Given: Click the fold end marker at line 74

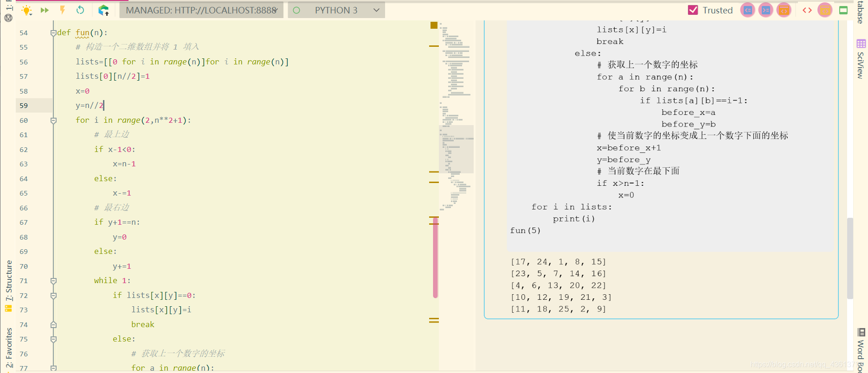Looking at the screenshot, I should pos(53,325).
